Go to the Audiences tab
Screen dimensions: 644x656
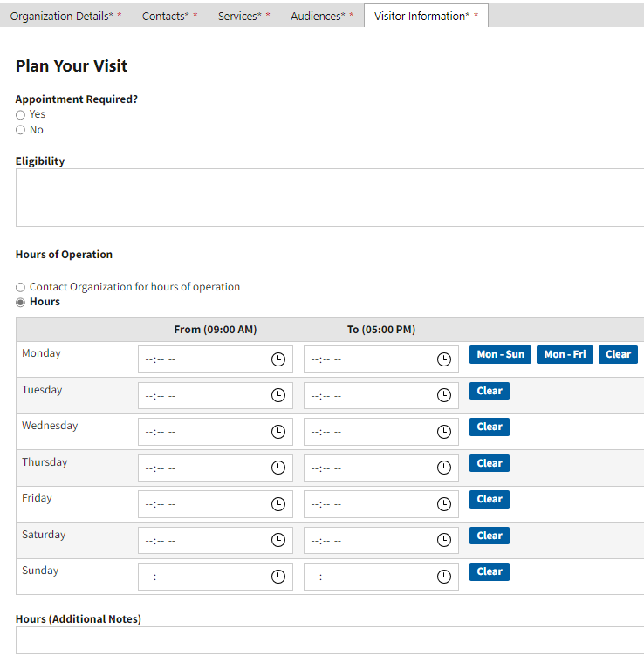321,16
